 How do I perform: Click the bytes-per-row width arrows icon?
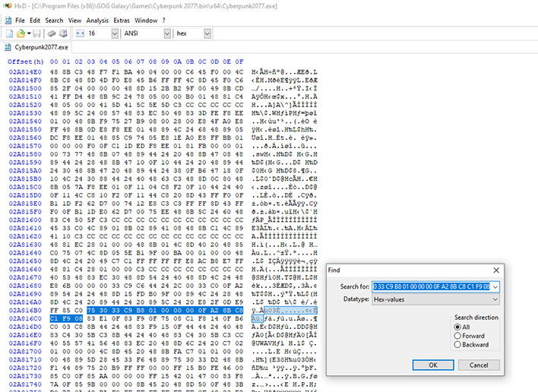[80, 33]
